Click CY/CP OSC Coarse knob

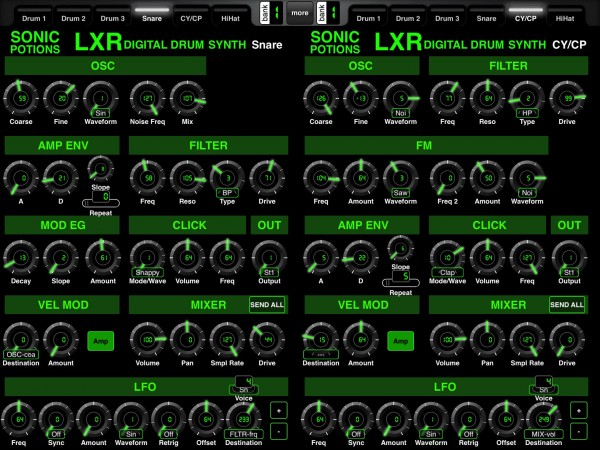pyautogui.click(x=321, y=98)
